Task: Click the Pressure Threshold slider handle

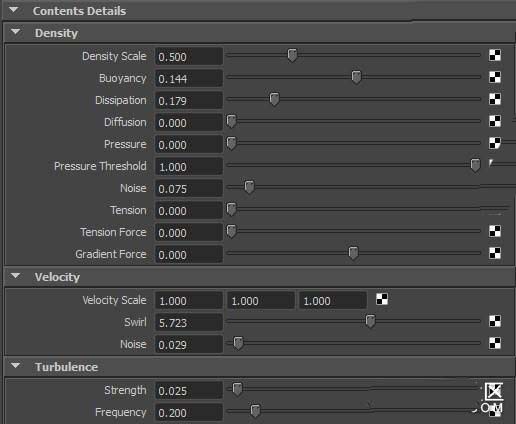Action: [475, 165]
